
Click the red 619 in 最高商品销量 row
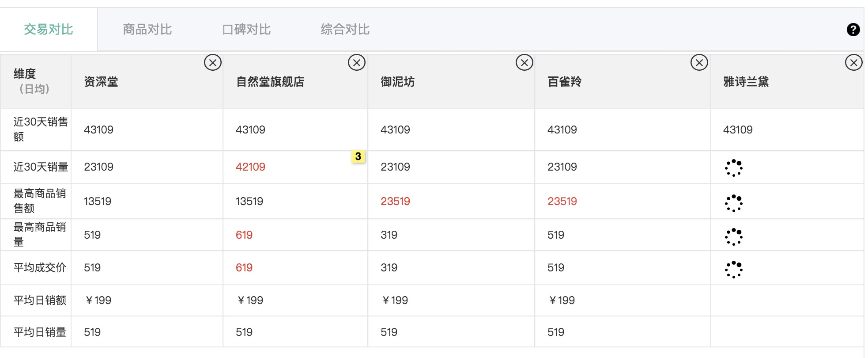pos(244,235)
